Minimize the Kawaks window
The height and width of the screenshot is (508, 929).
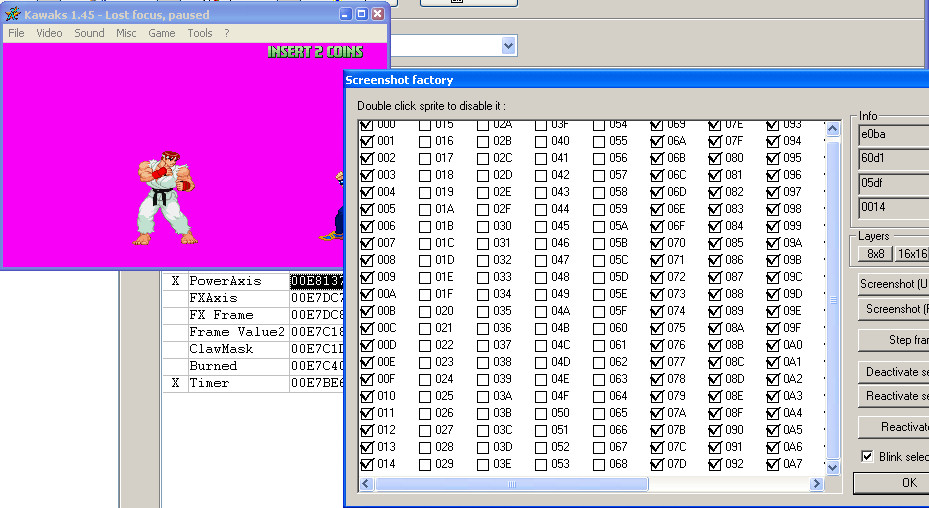pyautogui.click(x=347, y=14)
